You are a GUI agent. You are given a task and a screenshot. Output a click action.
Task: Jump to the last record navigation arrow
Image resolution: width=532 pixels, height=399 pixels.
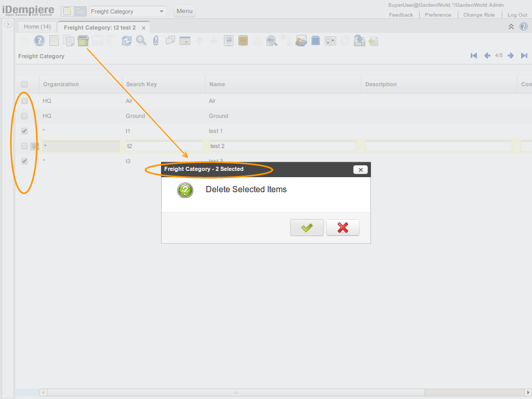pos(524,56)
